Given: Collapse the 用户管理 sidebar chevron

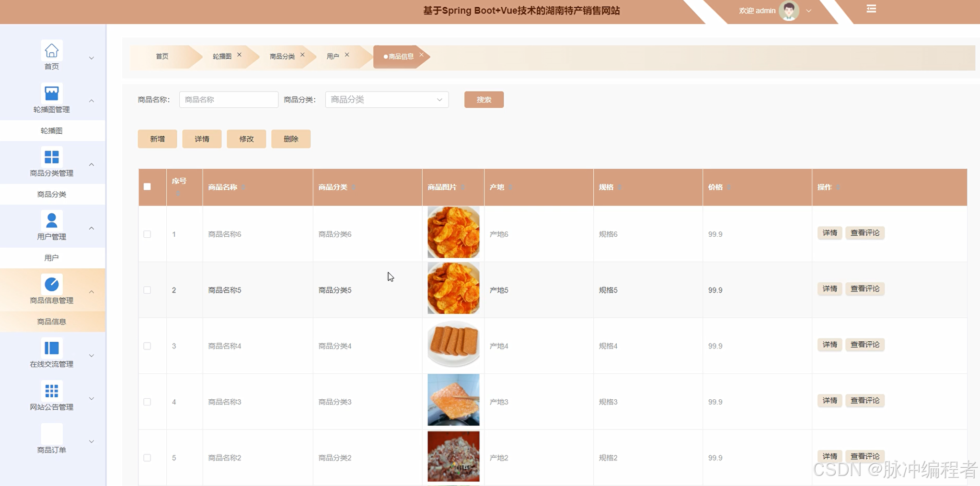Looking at the screenshot, I should (x=92, y=228).
